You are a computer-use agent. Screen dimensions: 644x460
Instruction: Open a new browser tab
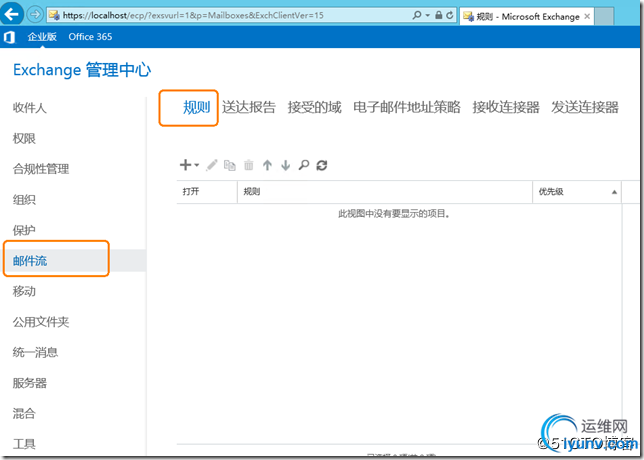[x=604, y=16]
